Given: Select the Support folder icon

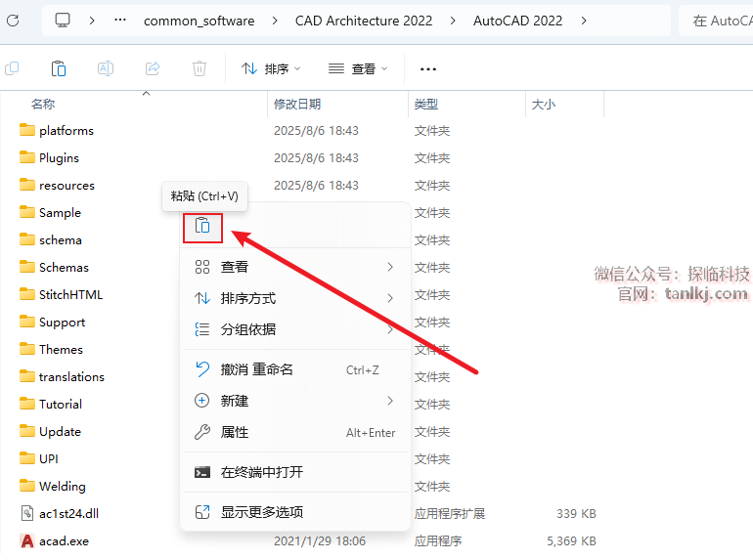Looking at the screenshot, I should coord(27,322).
